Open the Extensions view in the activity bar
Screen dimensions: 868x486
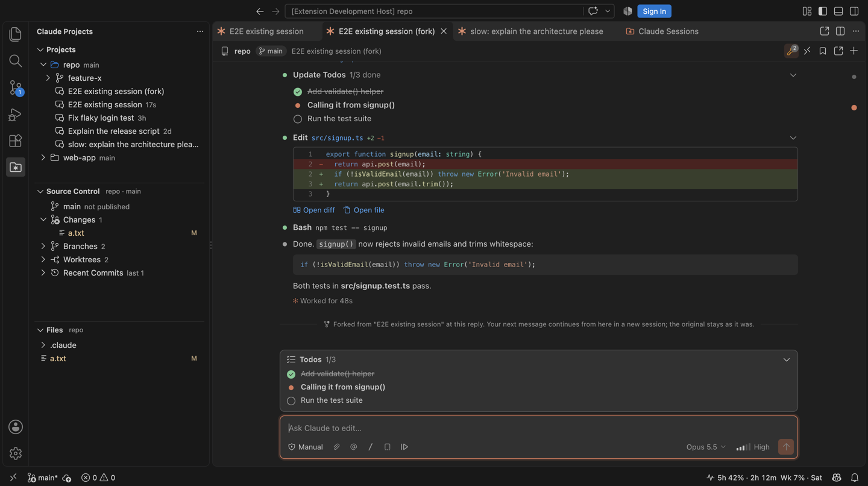pyautogui.click(x=16, y=140)
